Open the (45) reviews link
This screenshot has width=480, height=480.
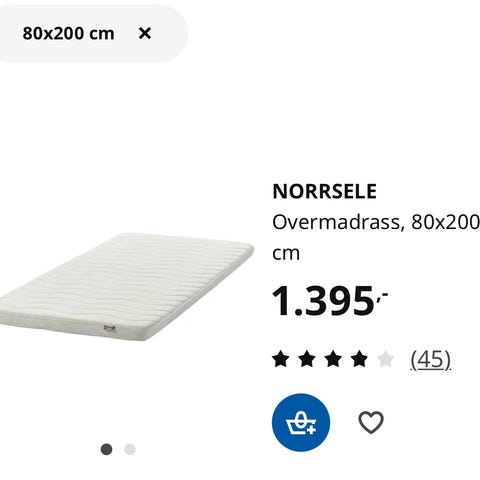[x=431, y=359]
